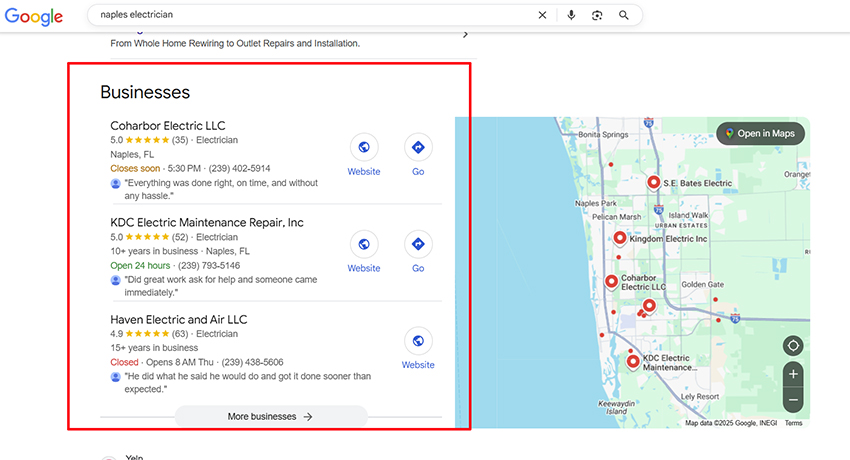Select the Coharbor Electric LLC map pin

pyautogui.click(x=611, y=282)
